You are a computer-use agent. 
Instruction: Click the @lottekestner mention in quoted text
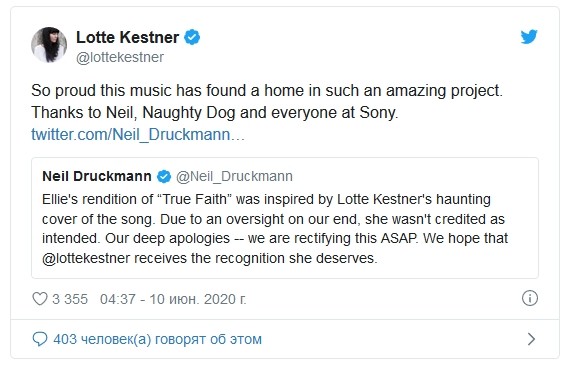pos(86,258)
